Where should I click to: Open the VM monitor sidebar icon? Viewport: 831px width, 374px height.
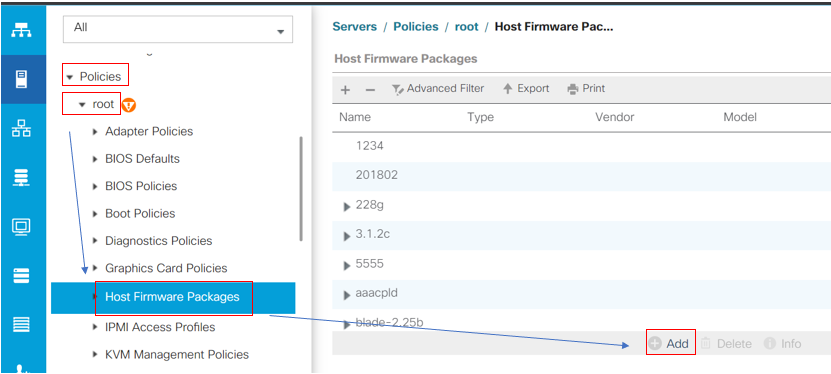pos(21,227)
